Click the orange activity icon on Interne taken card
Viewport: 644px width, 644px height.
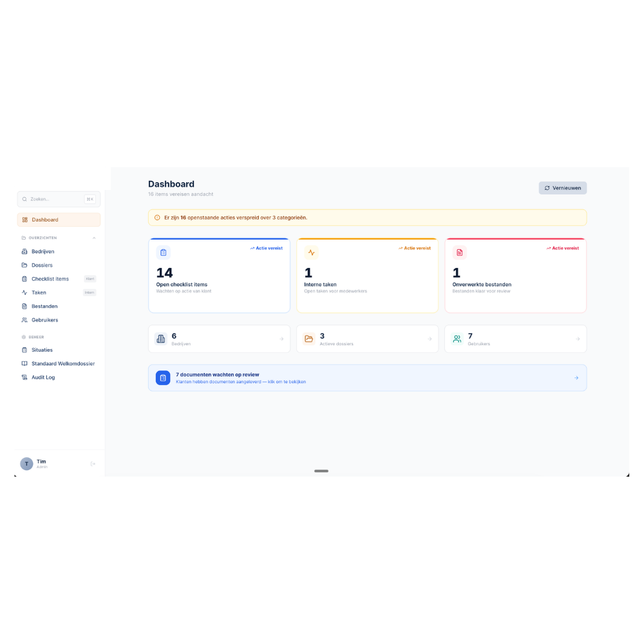tap(312, 252)
